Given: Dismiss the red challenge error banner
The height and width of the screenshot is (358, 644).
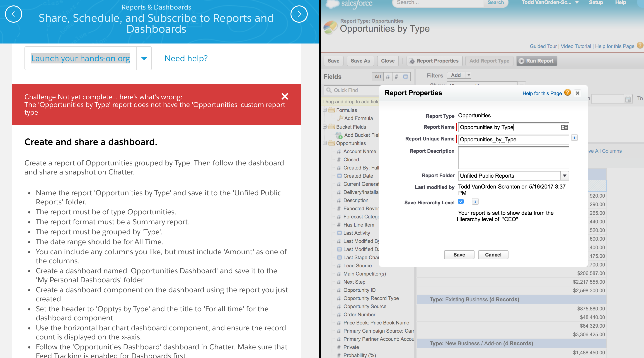Looking at the screenshot, I should 285,96.
